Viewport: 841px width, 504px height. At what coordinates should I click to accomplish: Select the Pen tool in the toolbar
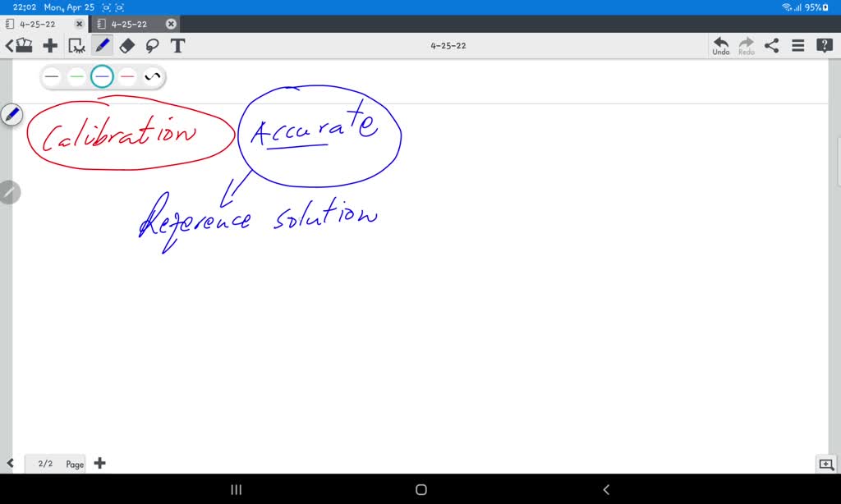[102, 45]
